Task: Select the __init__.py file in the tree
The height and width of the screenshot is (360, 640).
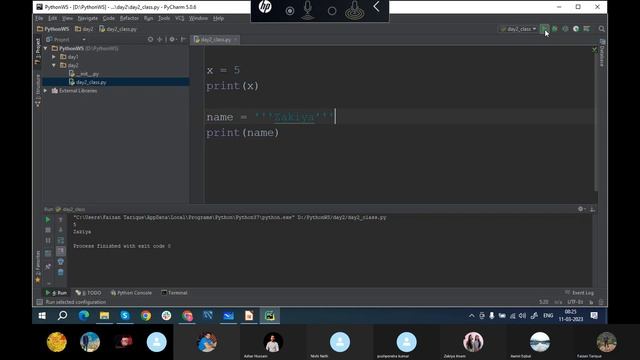Action: (x=84, y=74)
